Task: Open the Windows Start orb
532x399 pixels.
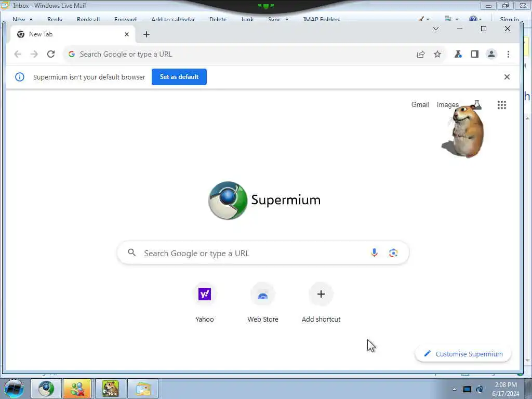Action: point(14,389)
